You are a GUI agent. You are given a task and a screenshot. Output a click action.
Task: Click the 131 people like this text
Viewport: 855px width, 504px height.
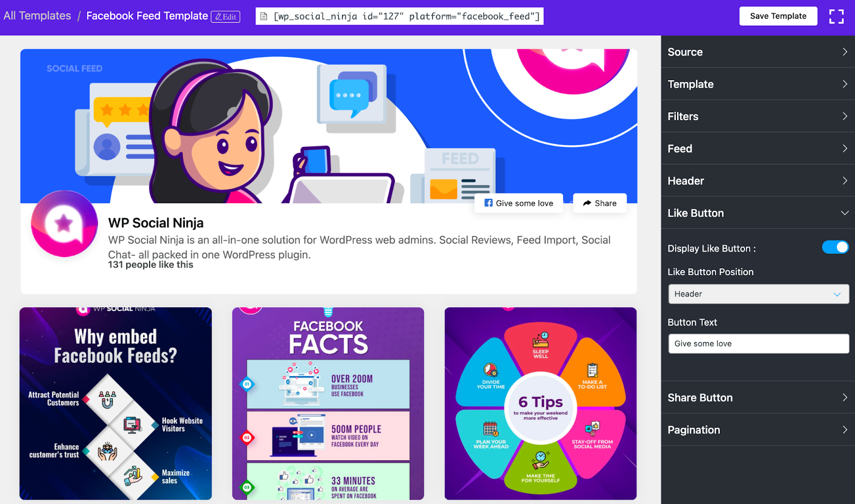[x=151, y=265]
